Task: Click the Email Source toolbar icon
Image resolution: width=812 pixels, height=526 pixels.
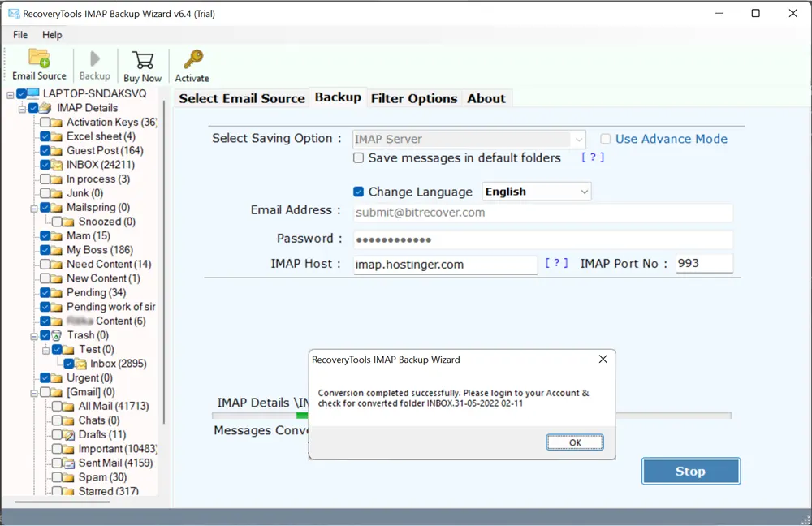Action: tap(39, 59)
